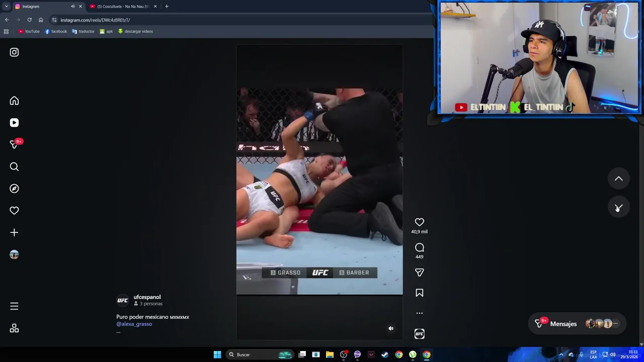Open the More hamburger menu

click(x=14, y=306)
